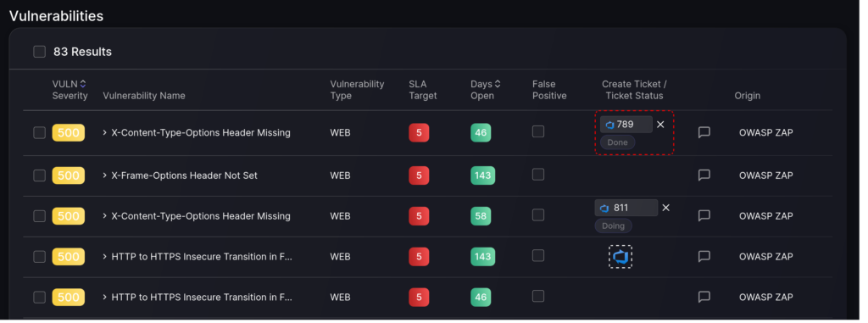Select the first X-Content-Type-Options row checkbox
Screen dimensions: 868x323
pos(39,132)
